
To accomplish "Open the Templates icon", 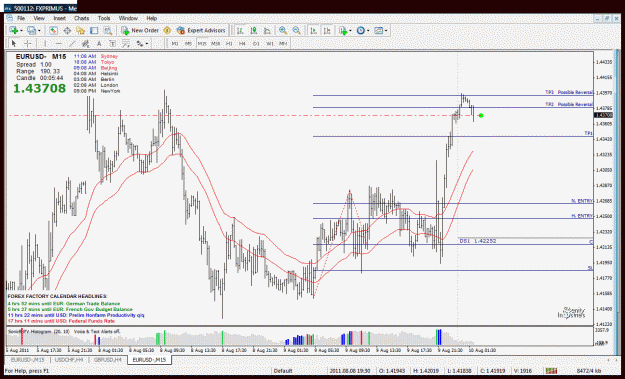I will click(x=378, y=30).
